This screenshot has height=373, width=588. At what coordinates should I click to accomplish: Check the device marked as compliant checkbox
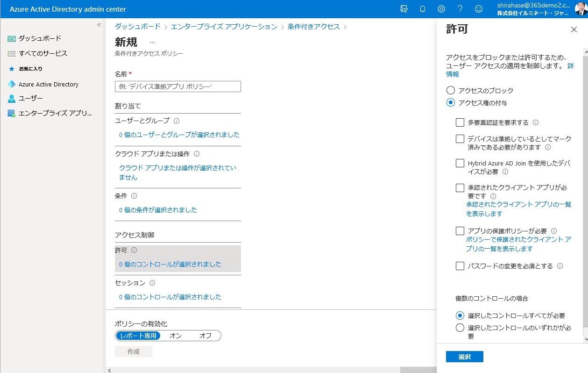[x=460, y=139]
